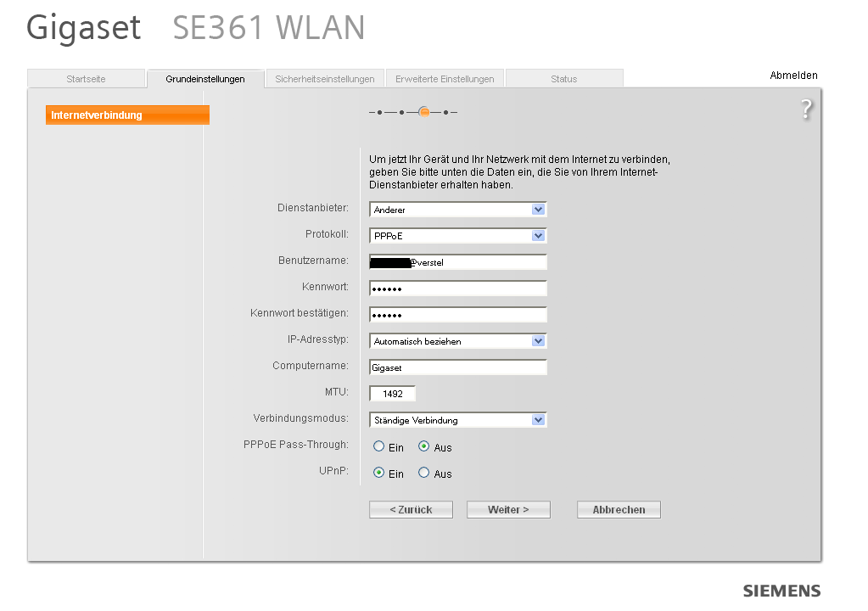Click into the Kennwort password field
Screen dimensions: 868x611
pos(458,289)
